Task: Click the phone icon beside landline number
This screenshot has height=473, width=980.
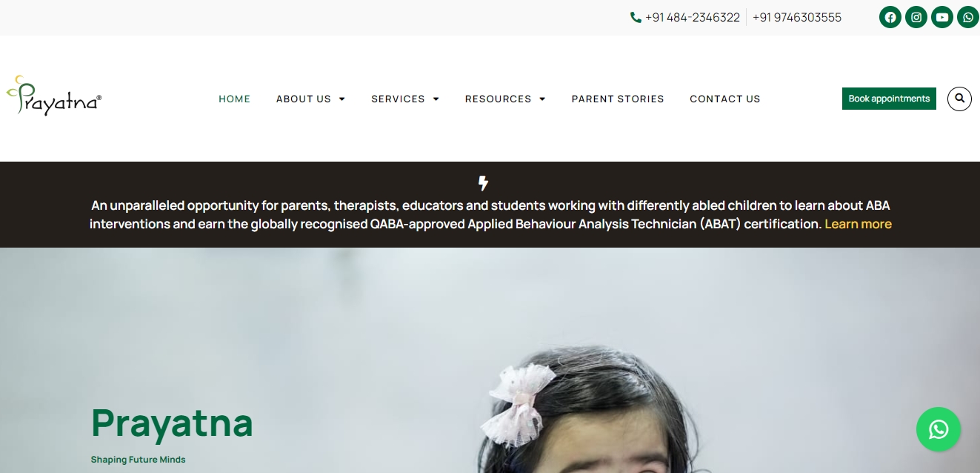Action: (636, 17)
